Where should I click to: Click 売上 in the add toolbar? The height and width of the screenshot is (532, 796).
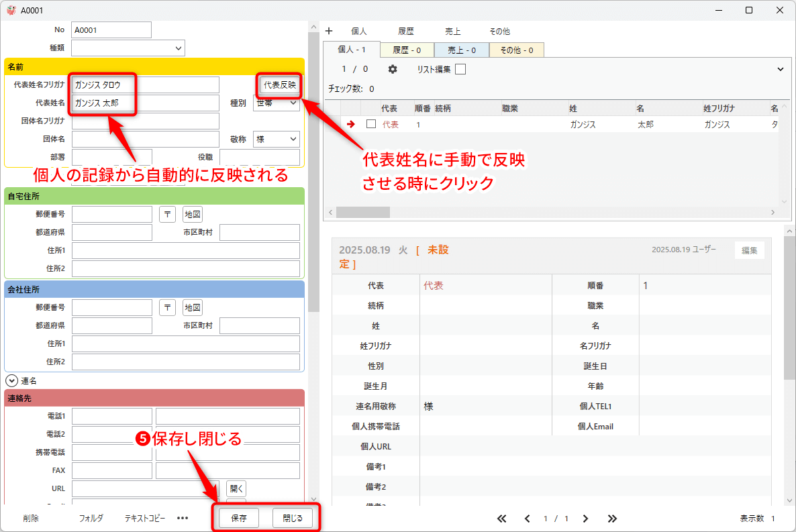click(453, 32)
